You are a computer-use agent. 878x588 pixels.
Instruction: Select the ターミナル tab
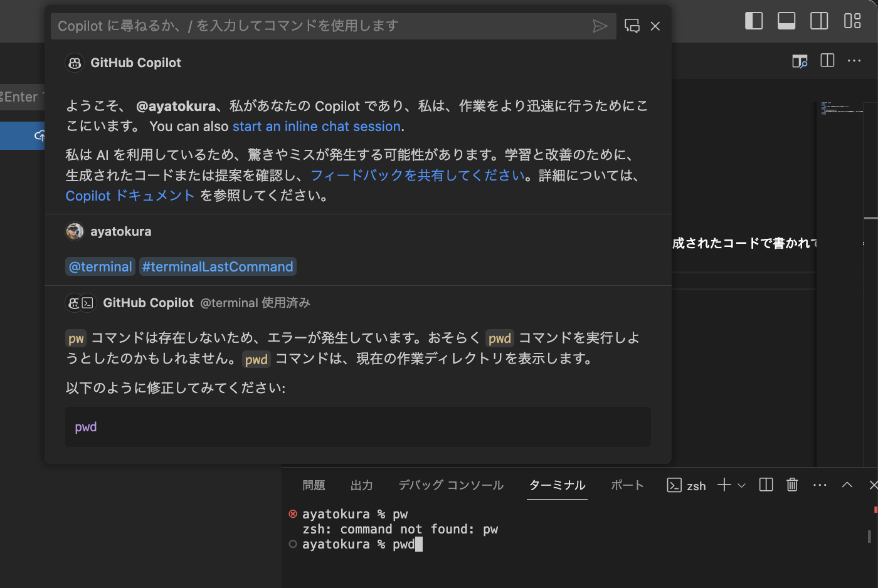tap(557, 485)
